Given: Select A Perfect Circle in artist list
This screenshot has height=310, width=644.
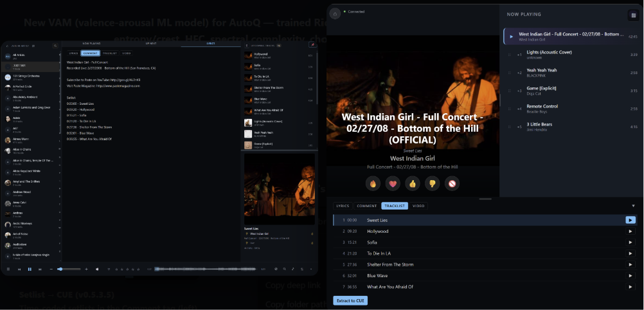Looking at the screenshot, I should pos(31,87).
